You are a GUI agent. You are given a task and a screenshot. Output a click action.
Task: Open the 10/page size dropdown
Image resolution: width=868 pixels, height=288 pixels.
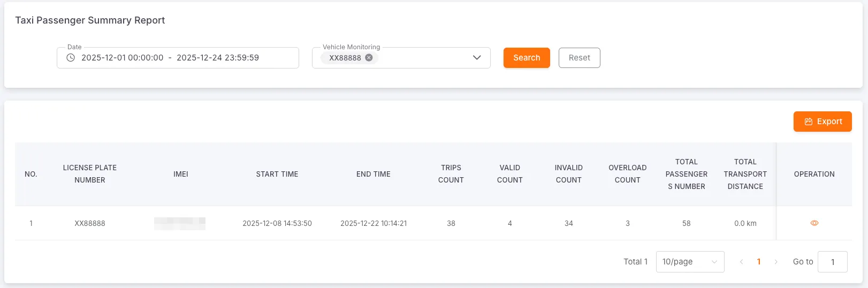[x=690, y=262]
